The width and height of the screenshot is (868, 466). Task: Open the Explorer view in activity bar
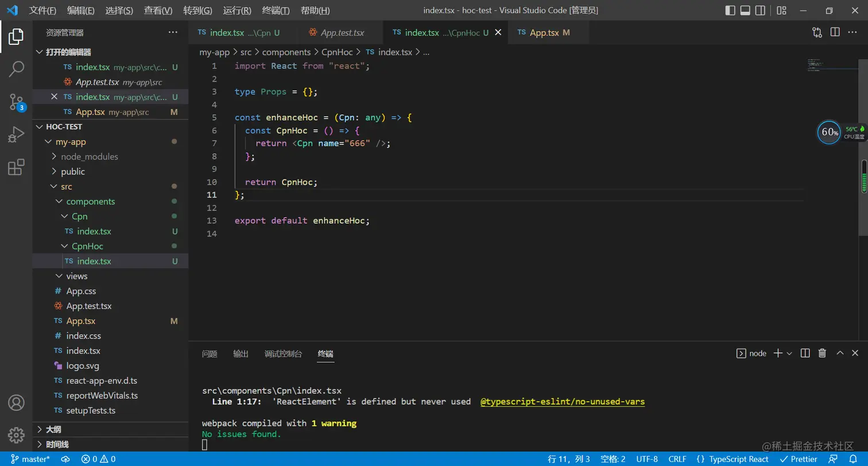click(16, 37)
